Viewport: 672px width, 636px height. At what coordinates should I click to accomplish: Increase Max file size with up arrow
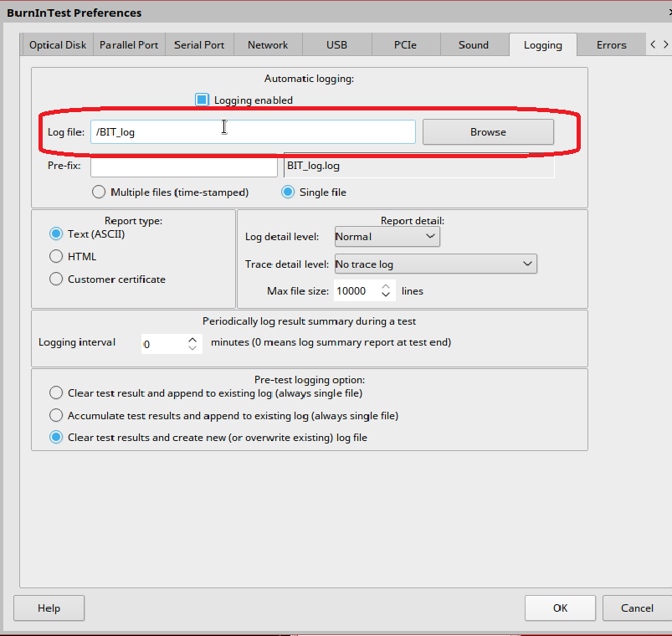[386, 287]
